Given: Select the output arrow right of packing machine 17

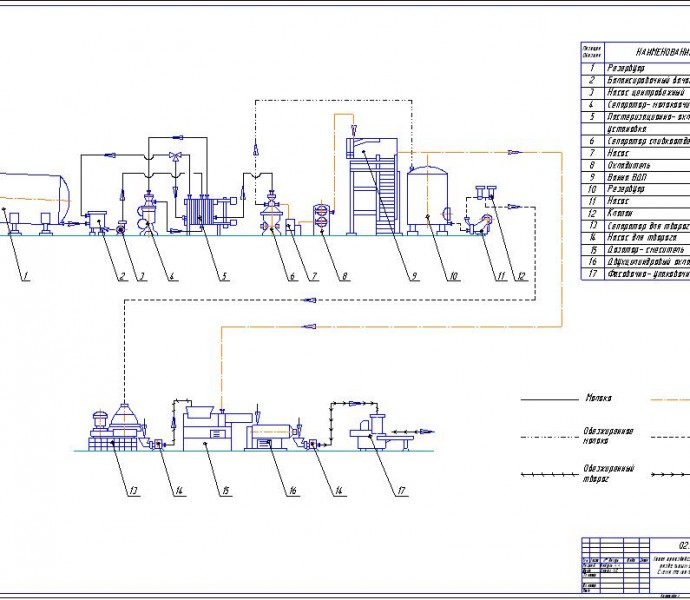Looking at the screenshot, I should tap(426, 431).
